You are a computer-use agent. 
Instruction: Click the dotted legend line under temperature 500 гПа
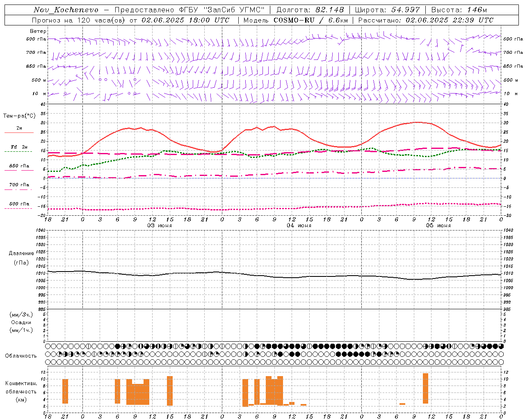[x=19, y=208]
